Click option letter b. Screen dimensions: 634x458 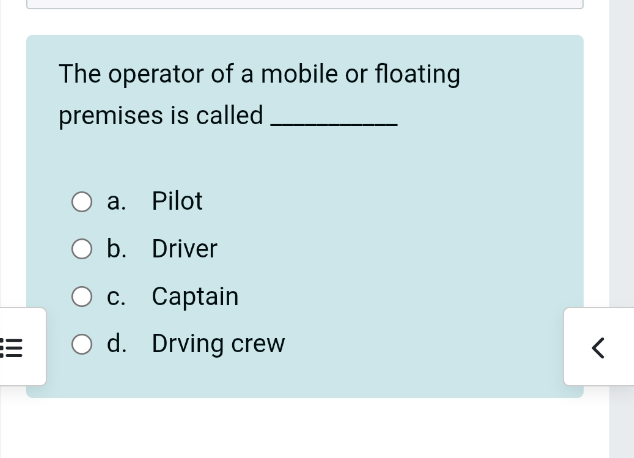[116, 248]
